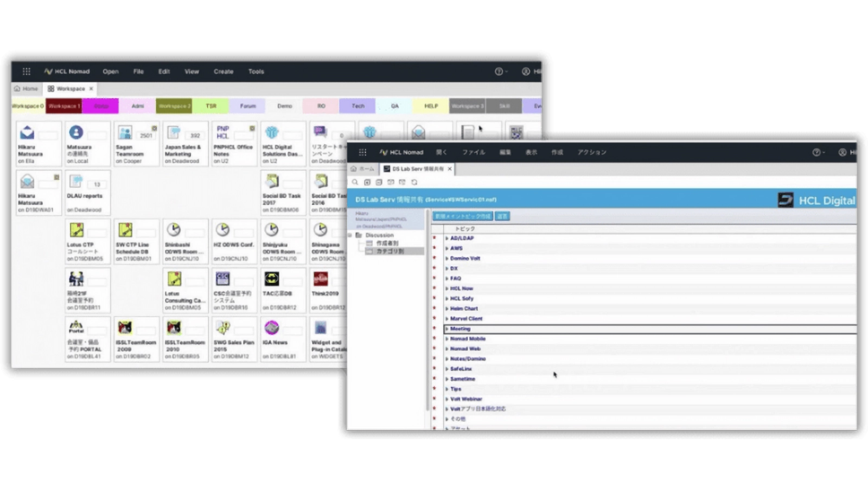Open the Sagan Teamroom database

pos(136,144)
